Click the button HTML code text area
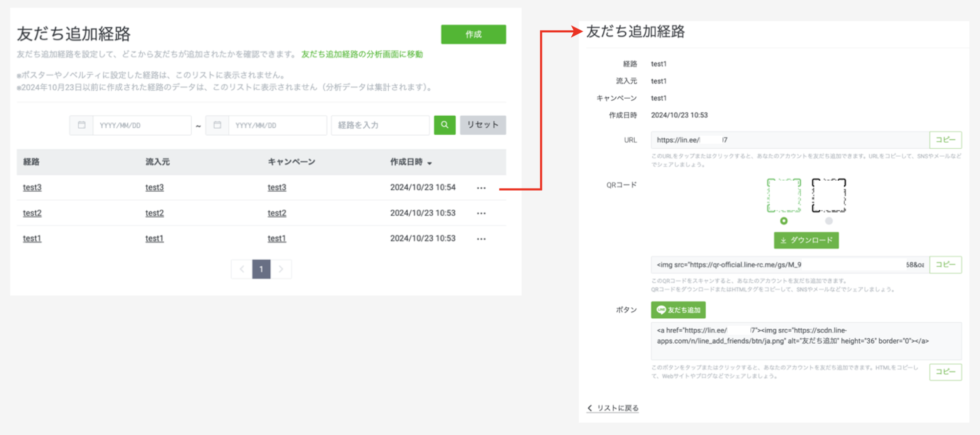This screenshot has width=980, height=435. [x=806, y=341]
